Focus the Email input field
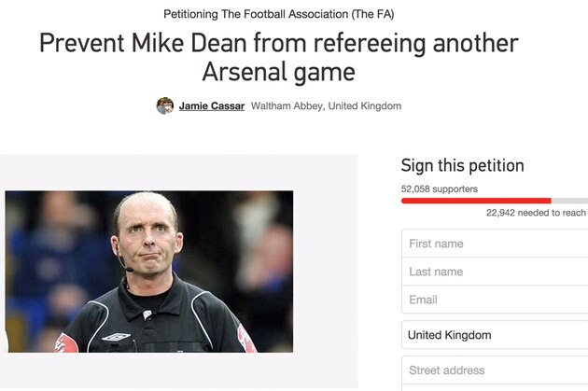 pyautogui.click(x=495, y=300)
